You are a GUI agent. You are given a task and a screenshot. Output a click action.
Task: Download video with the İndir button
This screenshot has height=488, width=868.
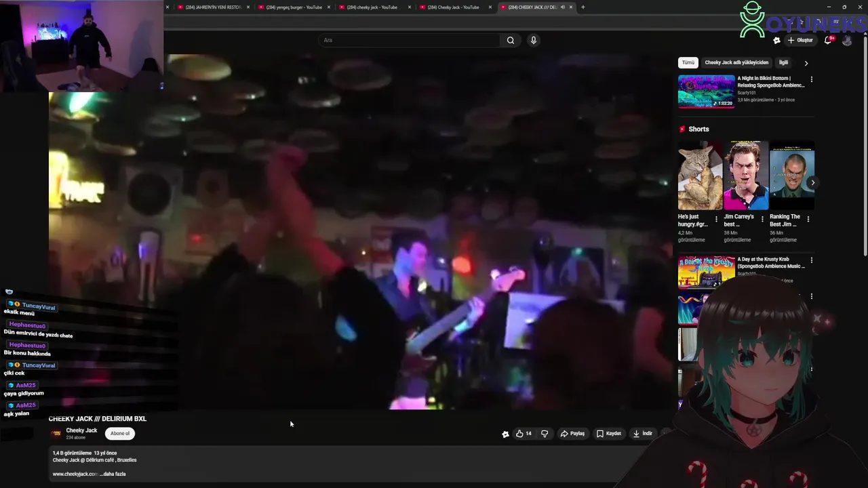643,434
